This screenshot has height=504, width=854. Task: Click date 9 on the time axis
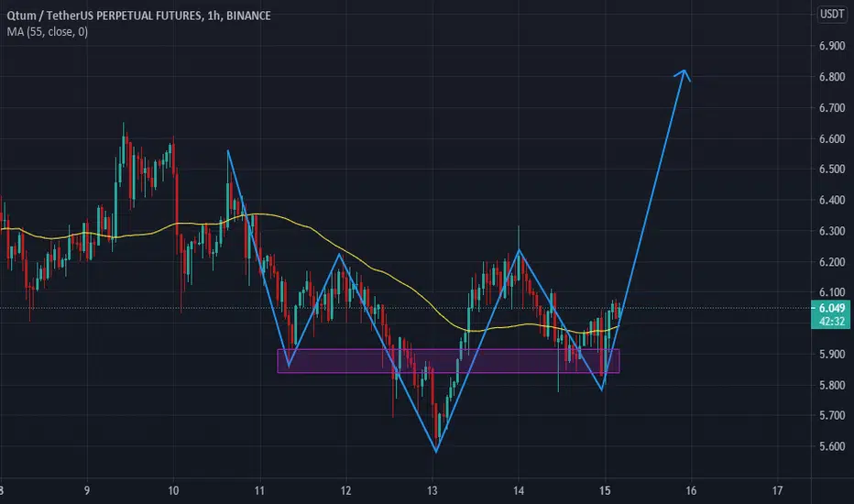[x=87, y=491]
